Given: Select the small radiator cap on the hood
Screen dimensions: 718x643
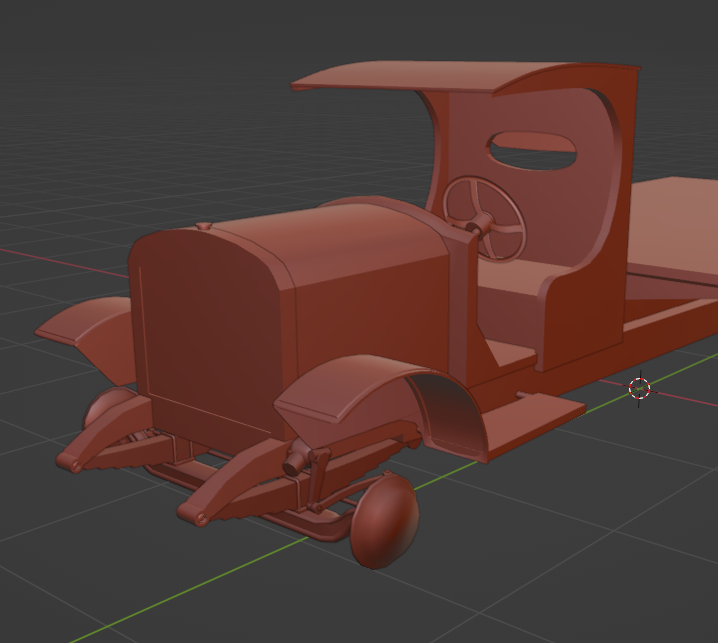Looking at the screenshot, I should point(203,226).
